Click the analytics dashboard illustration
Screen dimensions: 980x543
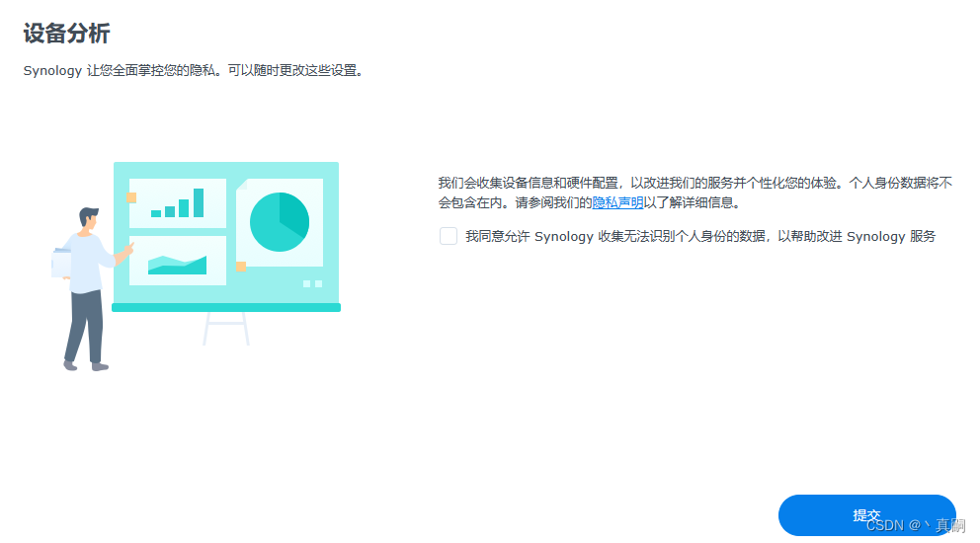(x=196, y=267)
